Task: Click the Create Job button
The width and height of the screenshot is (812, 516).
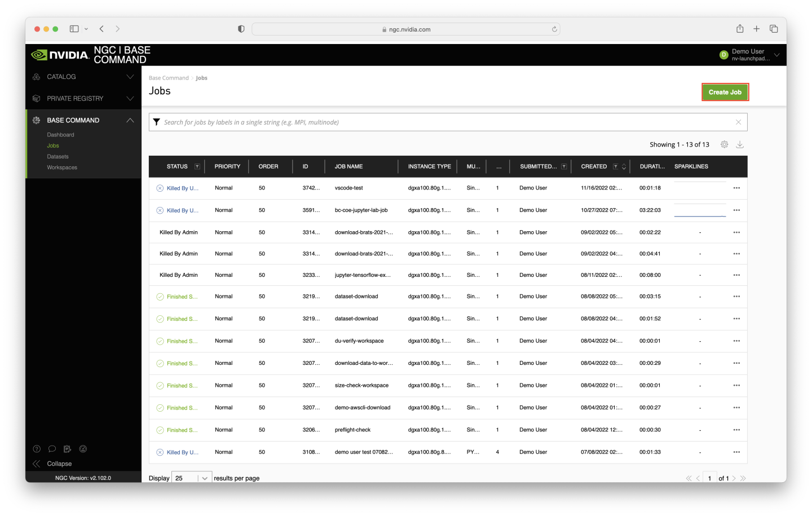Action: click(x=725, y=92)
